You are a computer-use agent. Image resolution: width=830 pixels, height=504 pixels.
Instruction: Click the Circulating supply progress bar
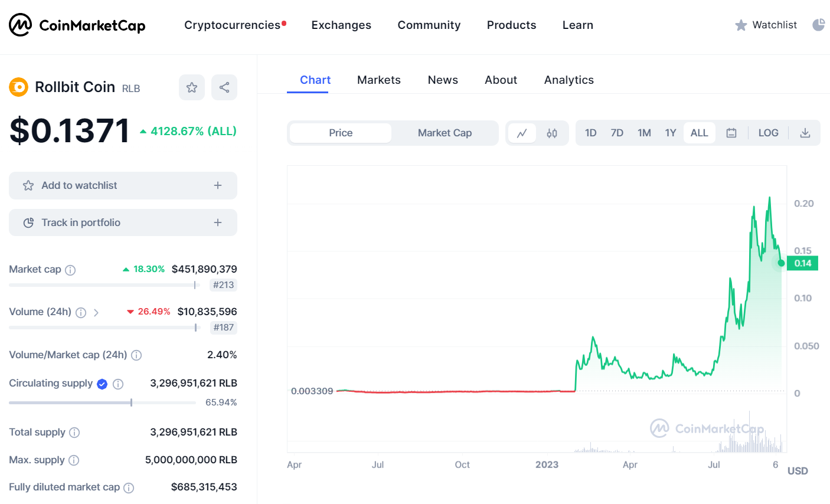pos(102,402)
